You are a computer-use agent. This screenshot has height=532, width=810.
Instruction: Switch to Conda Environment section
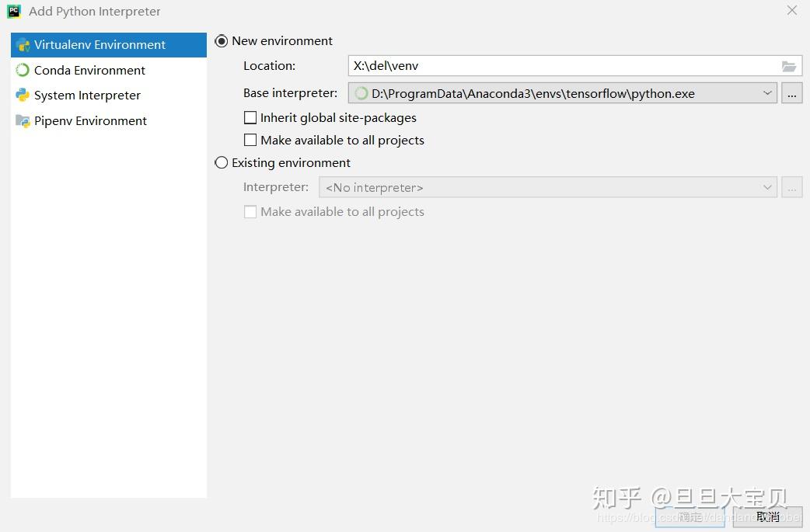pyautogui.click(x=89, y=70)
